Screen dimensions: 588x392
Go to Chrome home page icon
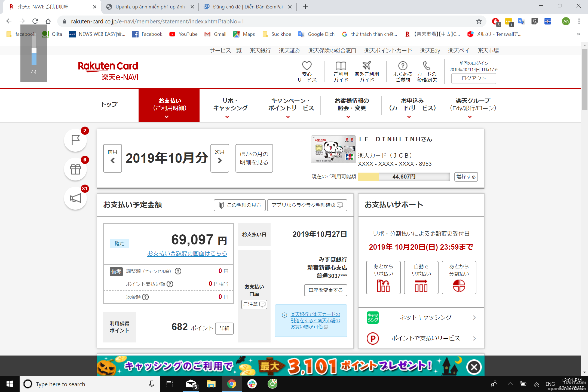(48, 21)
